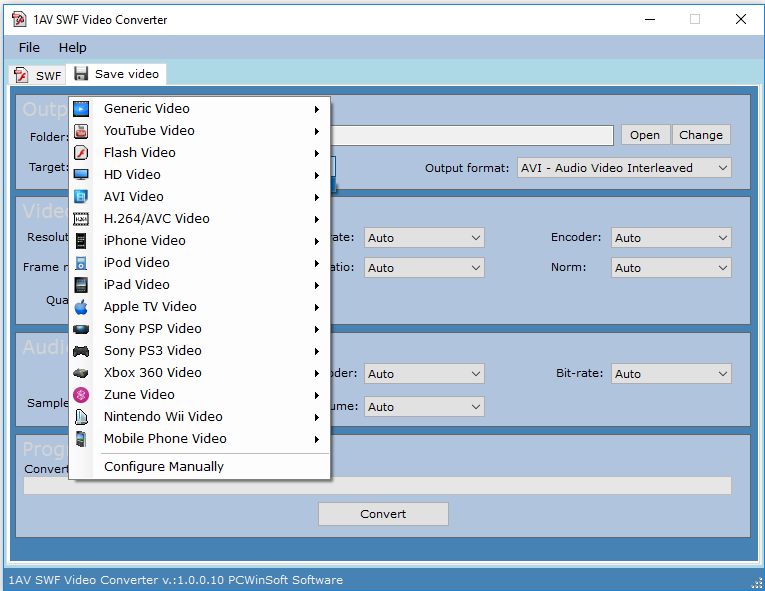Open the Auto dropdown left of Norm
This screenshot has height=591, width=765.
(x=424, y=268)
